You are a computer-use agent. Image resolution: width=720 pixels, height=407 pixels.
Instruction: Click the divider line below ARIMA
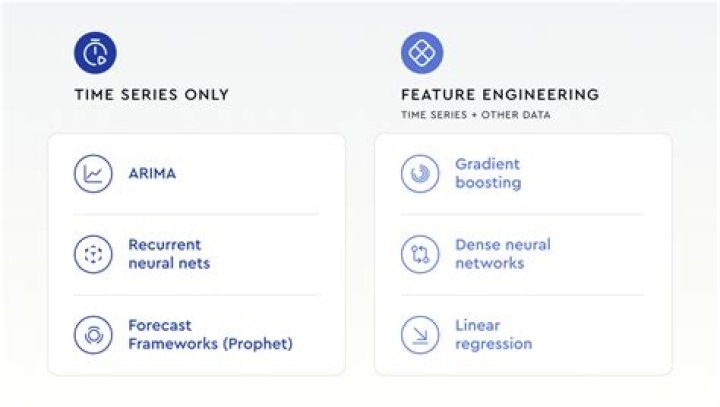click(x=196, y=214)
